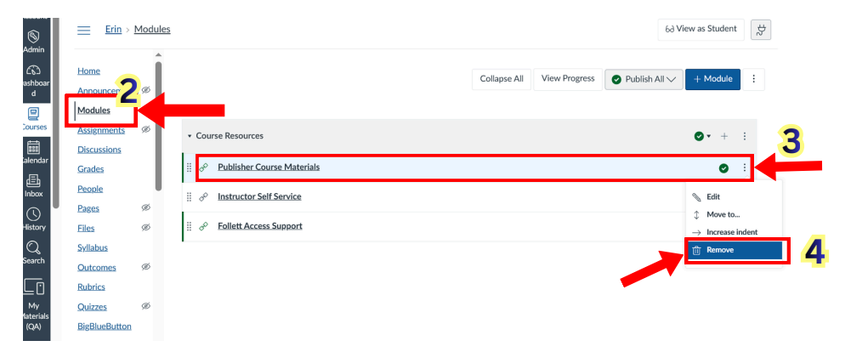The image size is (868, 352).
Task: Open Rubrics in course navigation
Action: click(x=91, y=287)
